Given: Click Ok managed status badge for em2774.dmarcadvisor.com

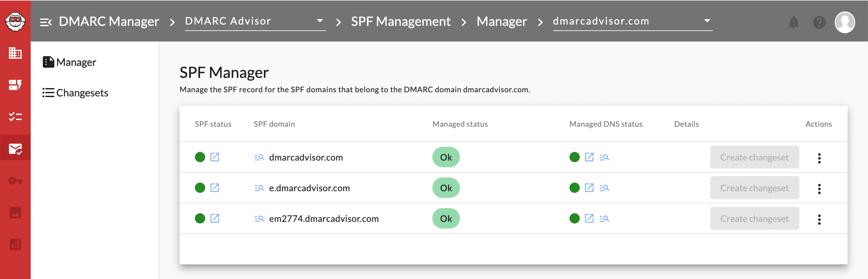Looking at the screenshot, I should (x=446, y=218).
